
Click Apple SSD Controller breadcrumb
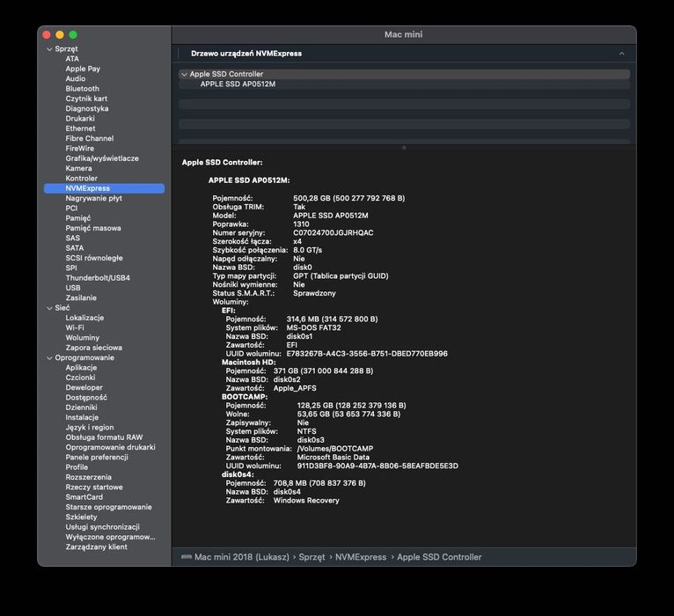coord(439,557)
